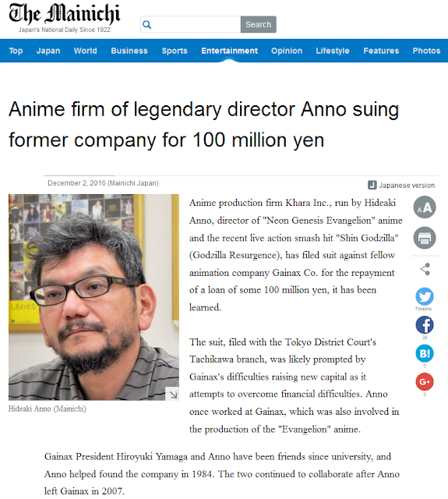Click the magnifier icon in search box
448x499 pixels.
(x=146, y=24)
